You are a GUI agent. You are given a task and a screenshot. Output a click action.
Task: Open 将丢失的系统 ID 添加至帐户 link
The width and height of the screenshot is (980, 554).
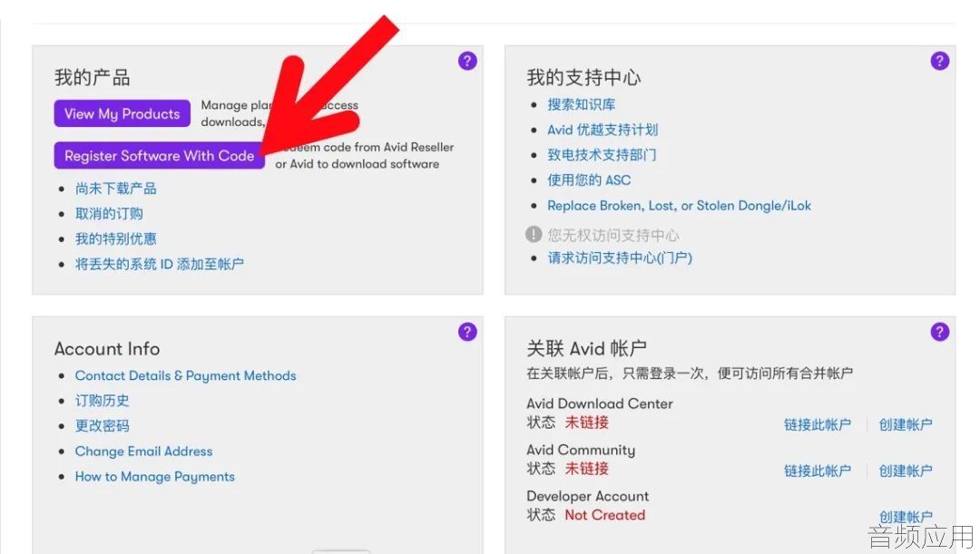click(160, 264)
